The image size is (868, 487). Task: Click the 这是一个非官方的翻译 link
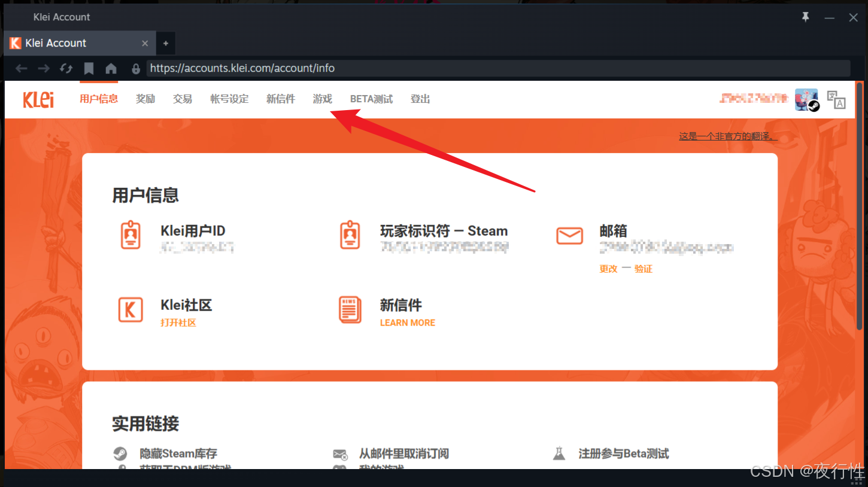pos(728,136)
